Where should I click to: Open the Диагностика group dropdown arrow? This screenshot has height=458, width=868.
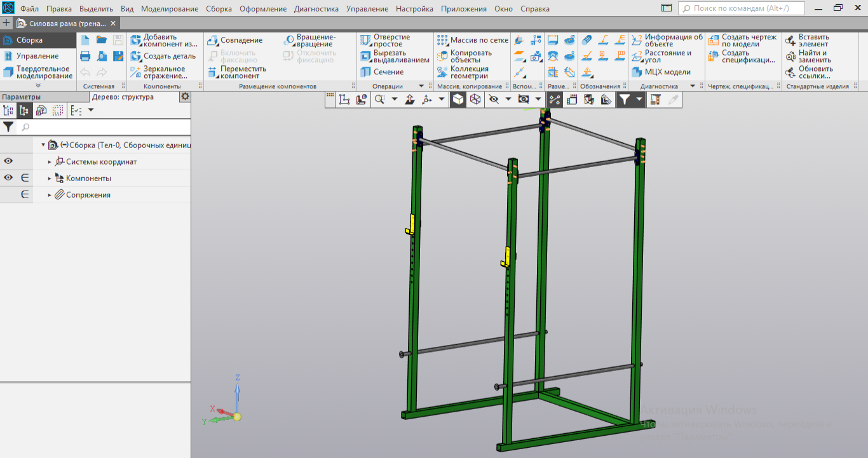693,86
